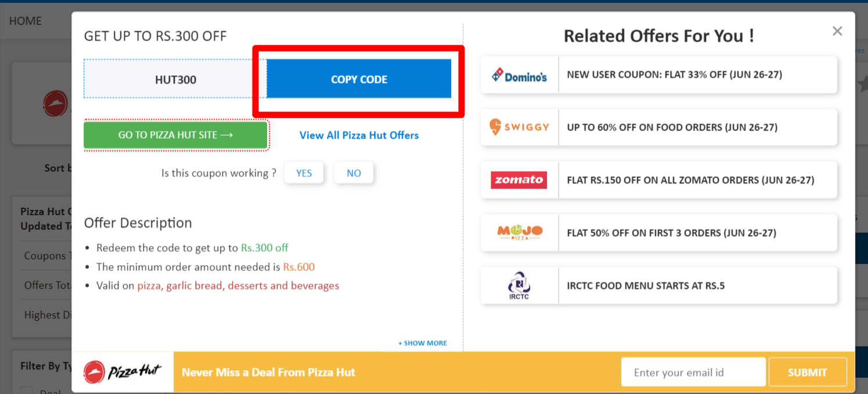Expand the SHOW MORE offer description
This screenshot has height=394, width=868.
422,343
